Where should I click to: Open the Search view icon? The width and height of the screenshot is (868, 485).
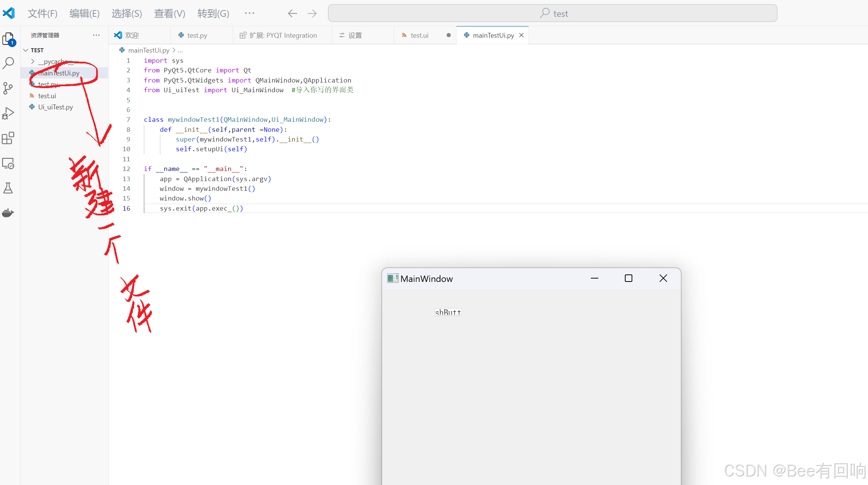pyautogui.click(x=8, y=63)
